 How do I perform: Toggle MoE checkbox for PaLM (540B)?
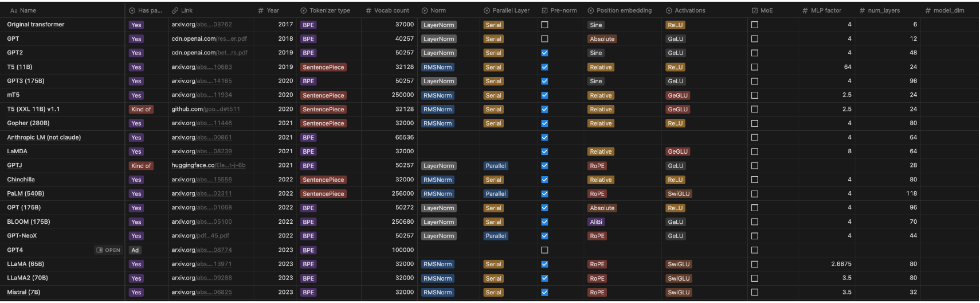pyautogui.click(x=755, y=194)
